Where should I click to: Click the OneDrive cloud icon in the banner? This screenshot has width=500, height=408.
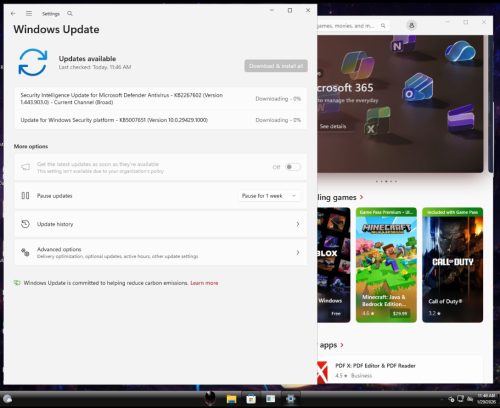[x=460, y=51]
